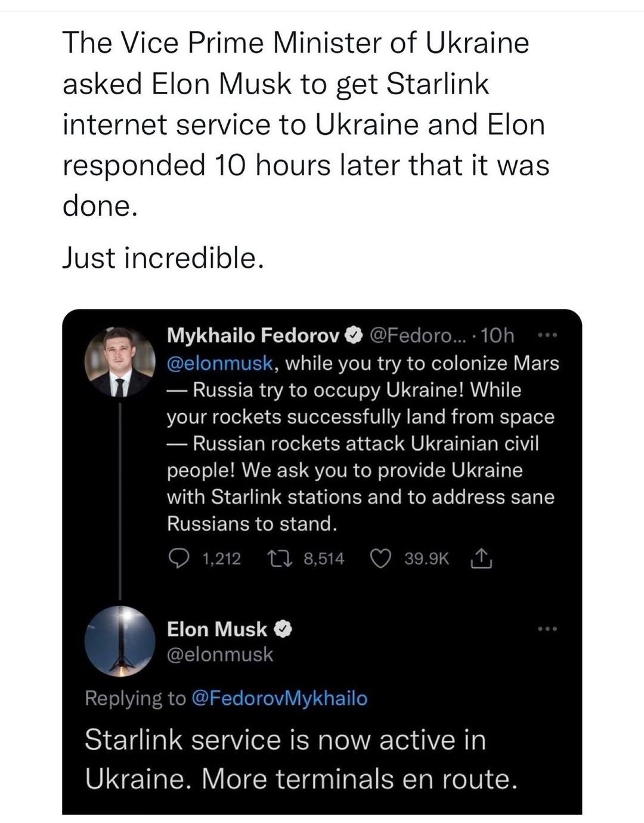Click the 39.9K likes count
This screenshot has height=823, width=644.
click(426, 559)
